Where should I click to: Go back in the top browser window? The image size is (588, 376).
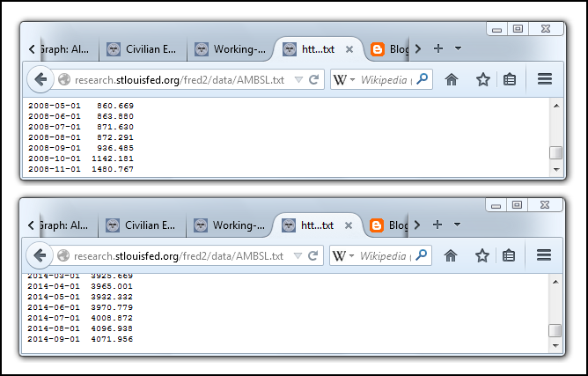[x=40, y=79]
